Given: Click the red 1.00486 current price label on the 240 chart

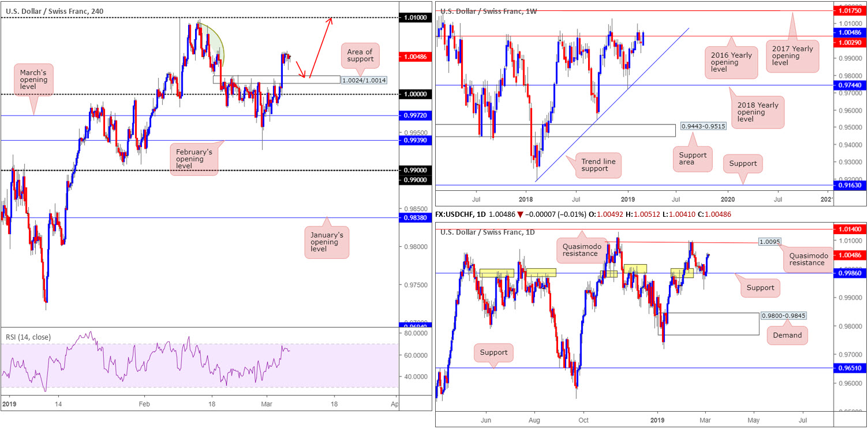Looking at the screenshot, I should [x=416, y=57].
